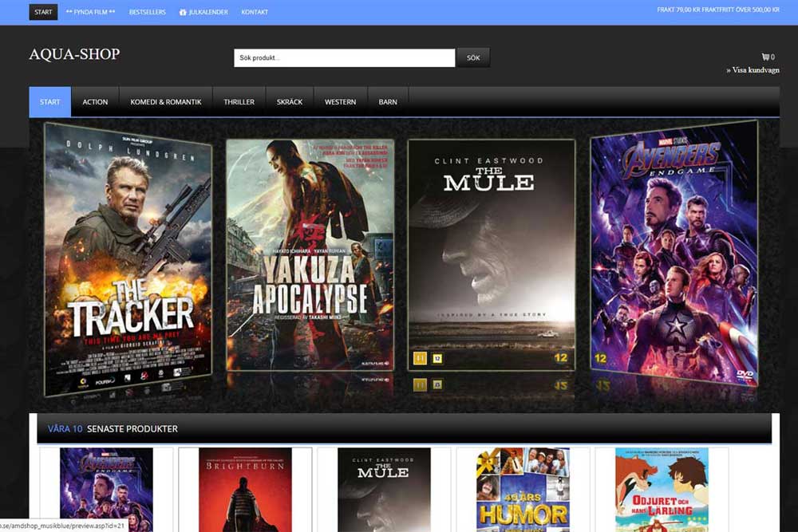Click the SÖK search button
This screenshot has width=798, height=532.
pyautogui.click(x=473, y=58)
